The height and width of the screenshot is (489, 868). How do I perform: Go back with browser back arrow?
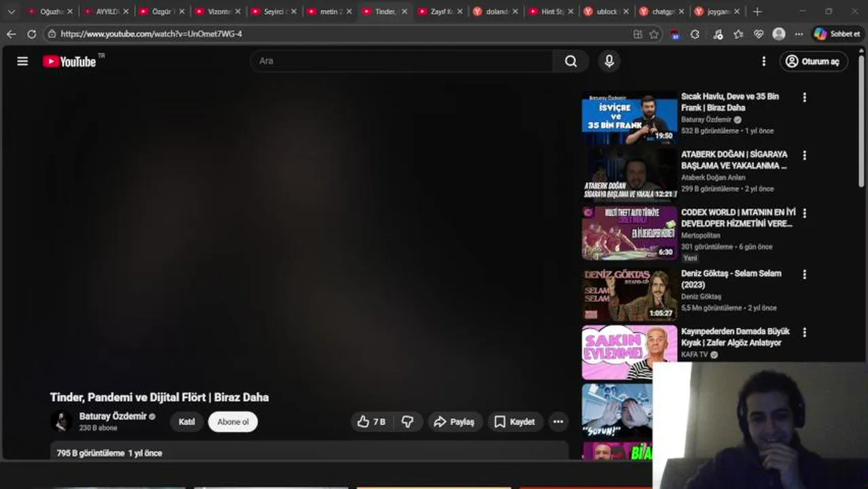pos(12,34)
